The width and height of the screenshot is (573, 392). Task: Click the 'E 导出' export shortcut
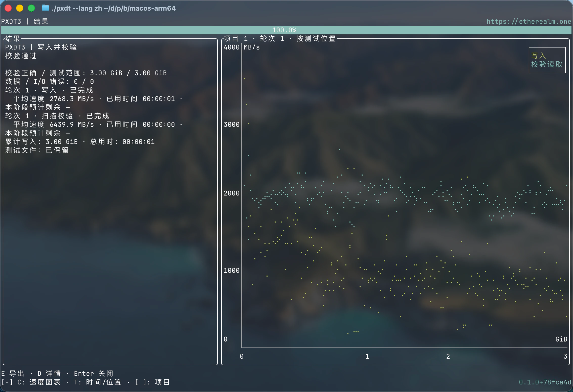coord(13,373)
